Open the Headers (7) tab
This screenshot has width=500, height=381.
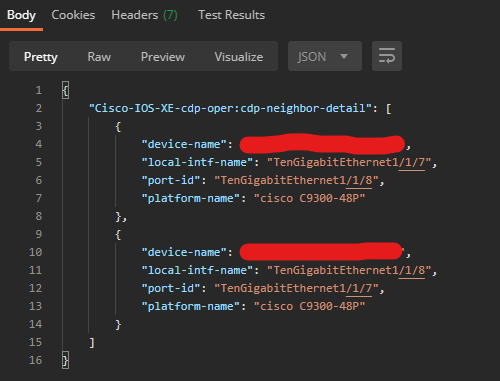point(144,15)
